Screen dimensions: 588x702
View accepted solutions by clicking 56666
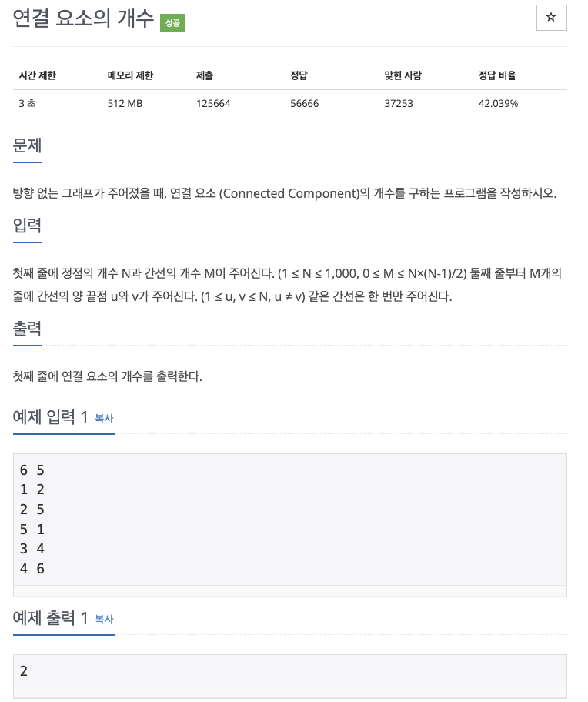coord(304,103)
